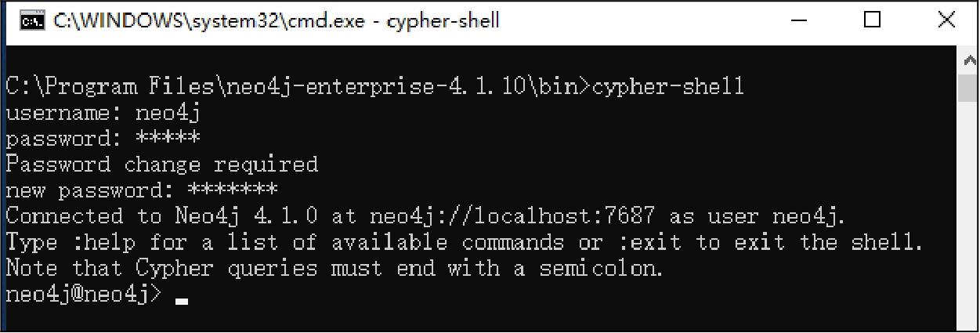Click the scrollbar track below the thumb

tap(968, 219)
